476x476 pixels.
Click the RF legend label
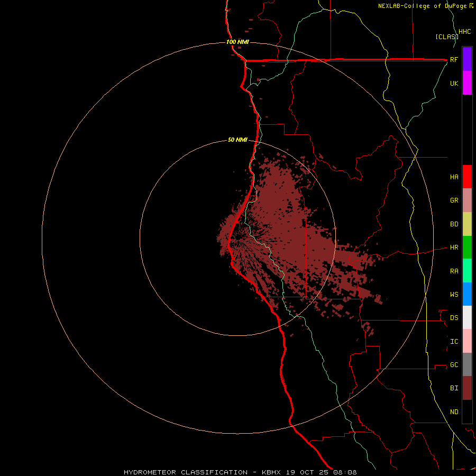click(x=454, y=59)
